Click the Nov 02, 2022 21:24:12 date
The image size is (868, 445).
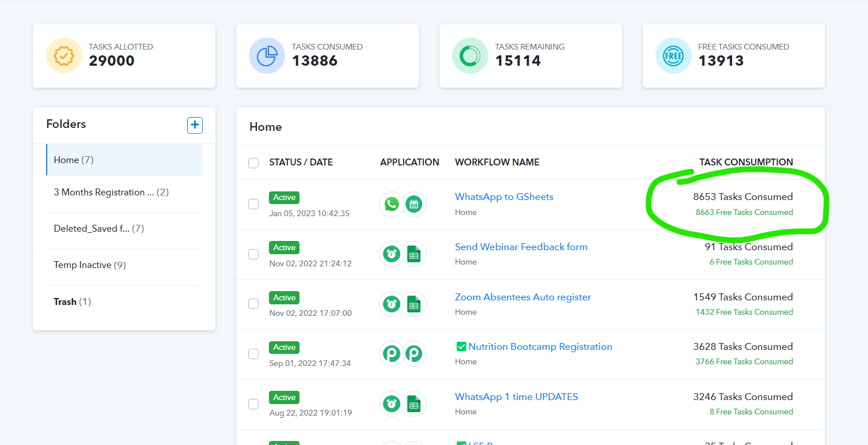pyautogui.click(x=310, y=263)
